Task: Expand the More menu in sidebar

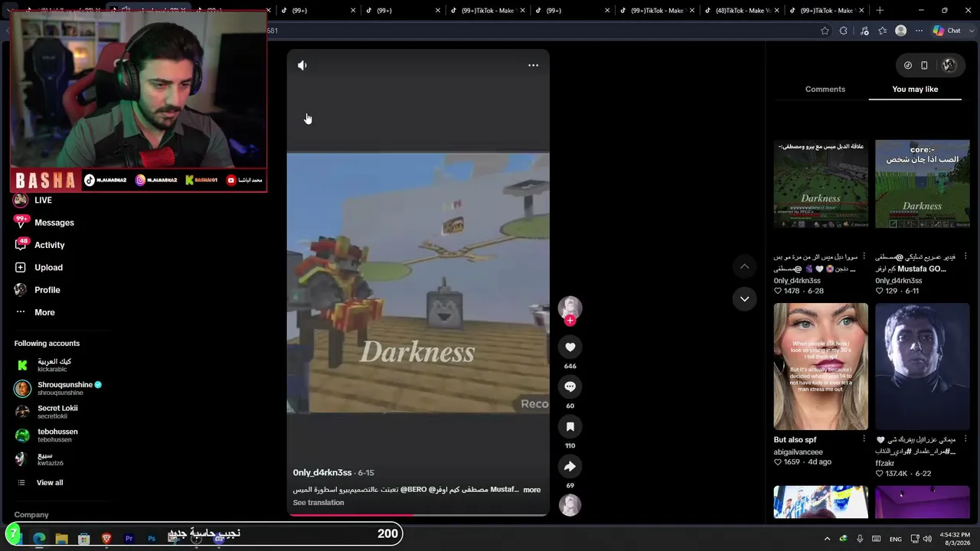Action: click(35, 312)
